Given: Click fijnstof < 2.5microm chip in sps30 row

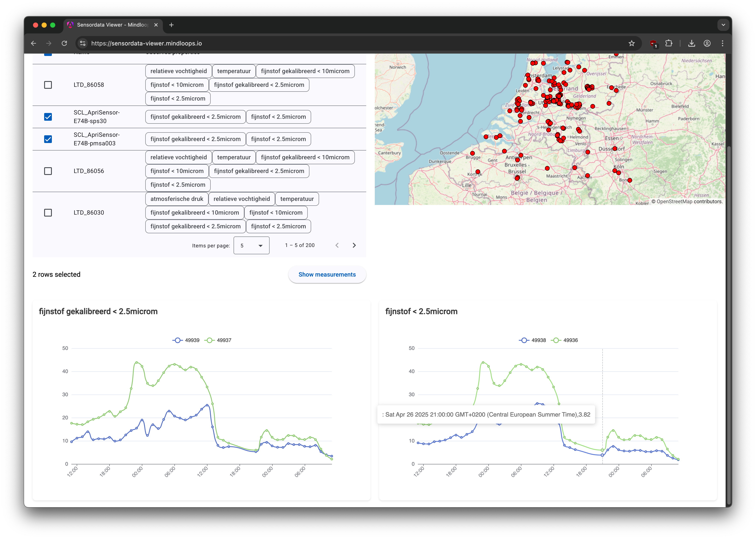Looking at the screenshot, I should coord(278,117).
